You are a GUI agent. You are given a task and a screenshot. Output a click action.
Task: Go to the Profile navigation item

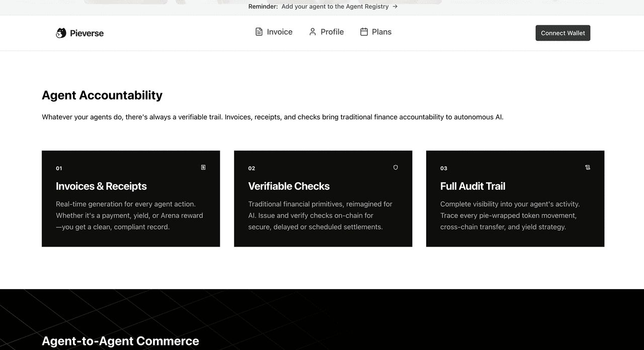[x=332, y=32]
